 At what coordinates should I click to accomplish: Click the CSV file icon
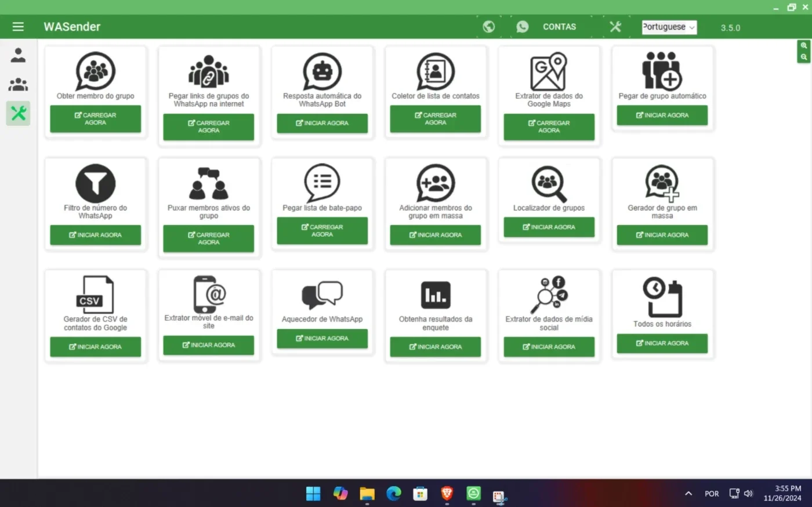pyautogui.click(x=96, y=294)
